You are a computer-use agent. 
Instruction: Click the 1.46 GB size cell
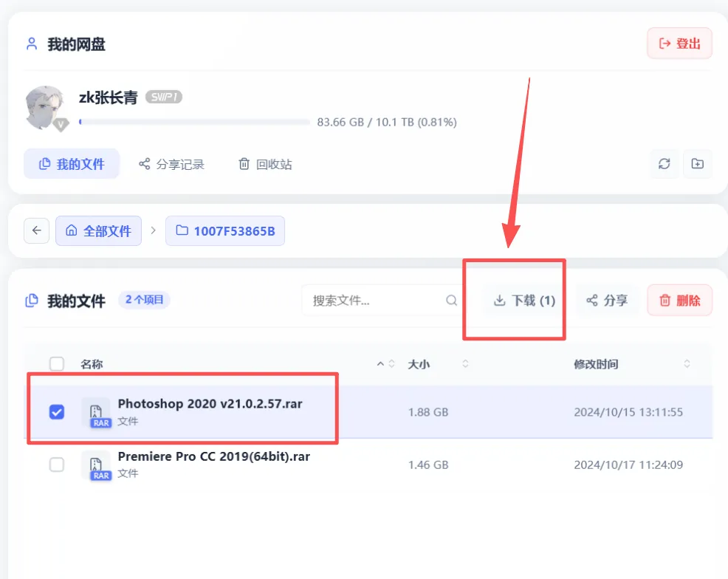coord(428,465)
